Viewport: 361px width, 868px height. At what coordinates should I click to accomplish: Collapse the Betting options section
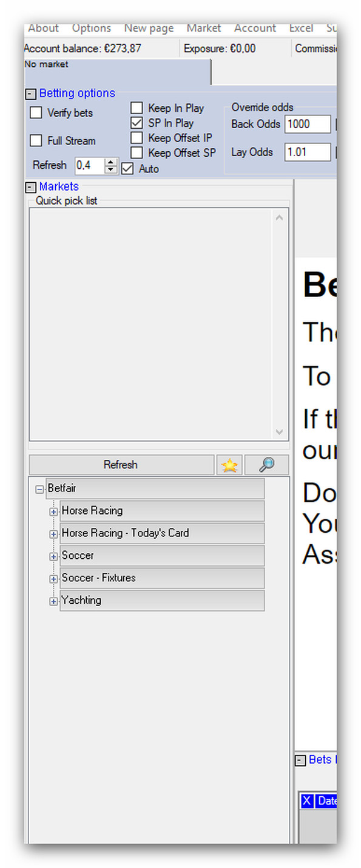point(30,94)
